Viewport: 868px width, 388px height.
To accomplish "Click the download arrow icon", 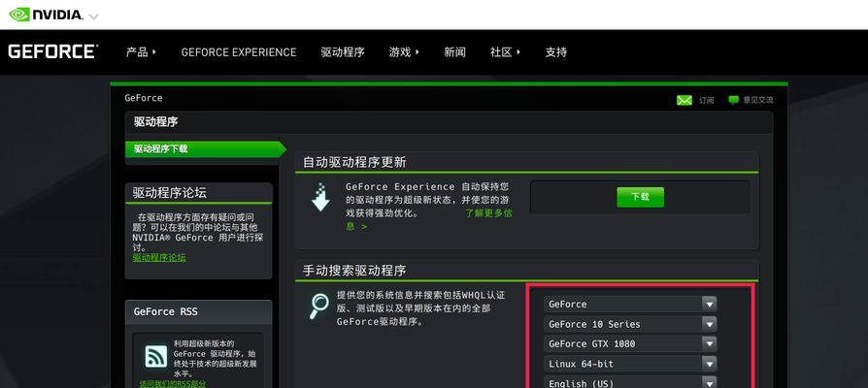I will [320, 197].
